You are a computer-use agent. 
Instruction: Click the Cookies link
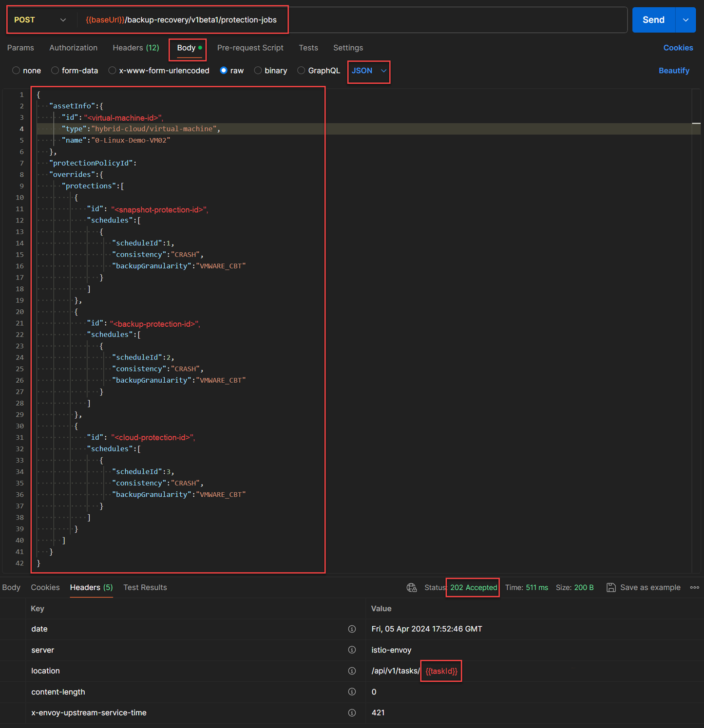click(678, 48)
